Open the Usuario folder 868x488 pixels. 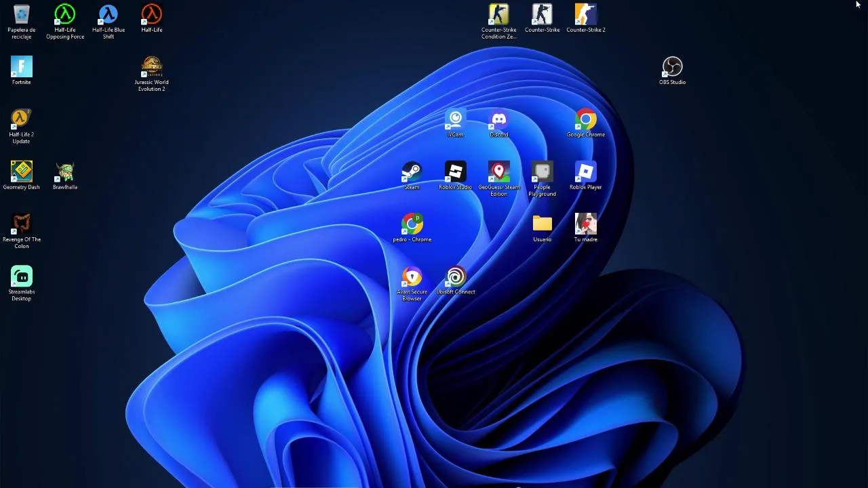[x=542, y=224]
